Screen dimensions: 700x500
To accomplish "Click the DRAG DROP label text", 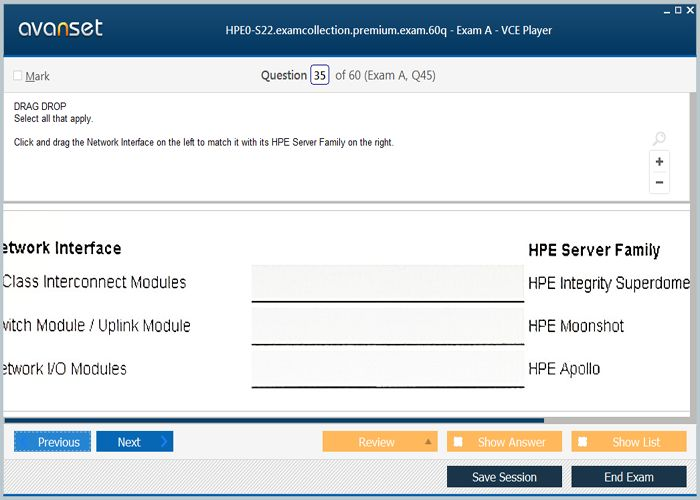I will point(40,106).
